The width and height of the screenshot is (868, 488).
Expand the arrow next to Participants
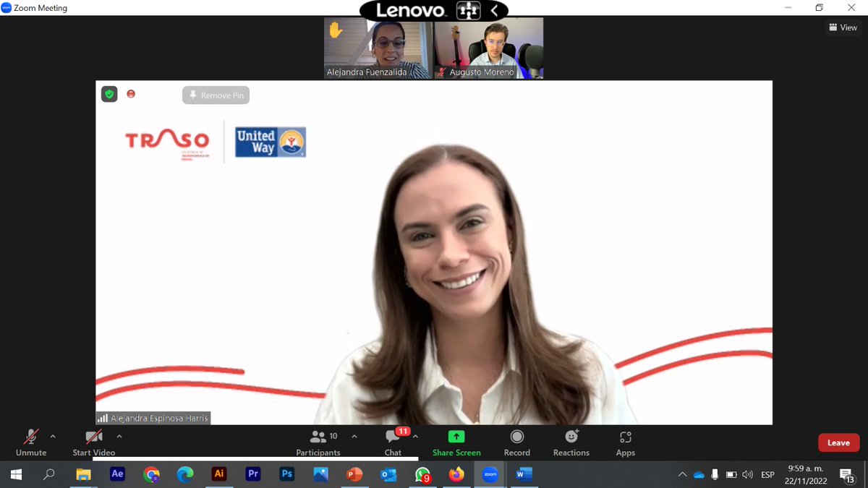354,437
